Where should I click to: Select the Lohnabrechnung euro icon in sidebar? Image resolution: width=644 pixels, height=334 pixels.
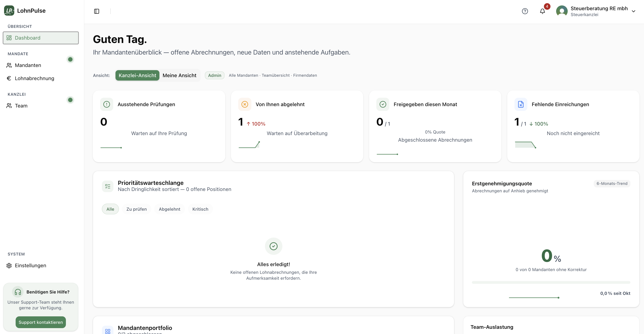[x=9, y=78]
